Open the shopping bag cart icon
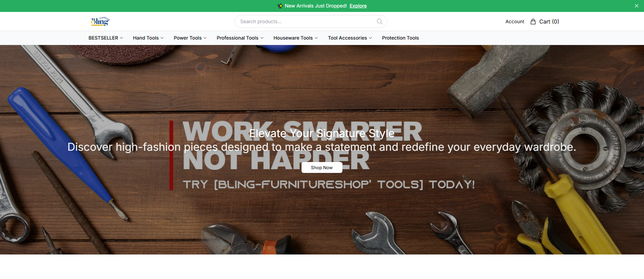This screenshot has width=644, height=279. 533,21
